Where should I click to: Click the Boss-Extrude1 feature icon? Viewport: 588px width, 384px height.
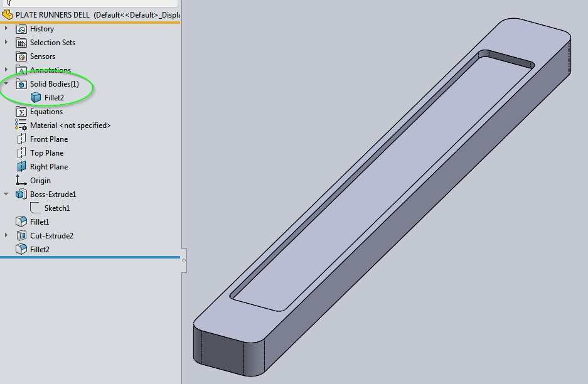(x=21, y=195)
